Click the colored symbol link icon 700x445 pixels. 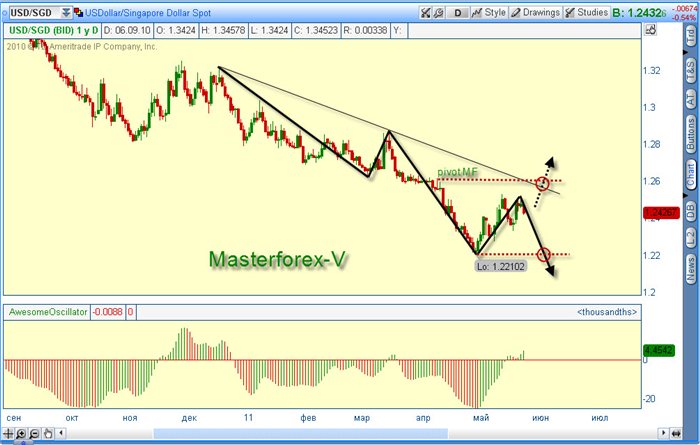pyautogui.click(x=79, y=12)
